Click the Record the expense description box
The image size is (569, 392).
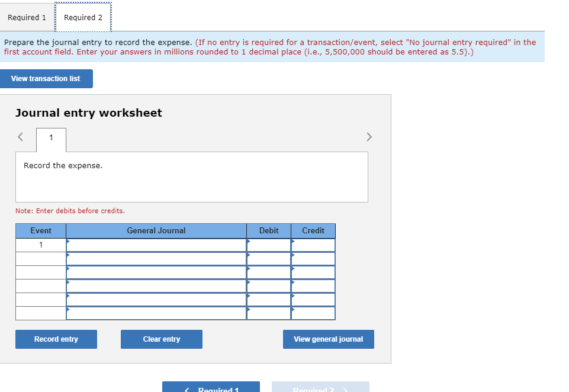tap(191, 176)
